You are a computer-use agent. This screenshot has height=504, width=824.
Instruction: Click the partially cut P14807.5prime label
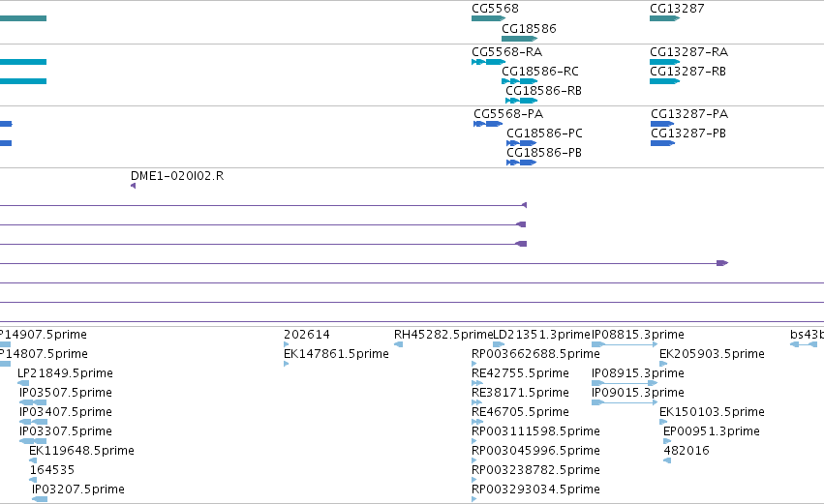coord(44,354)
